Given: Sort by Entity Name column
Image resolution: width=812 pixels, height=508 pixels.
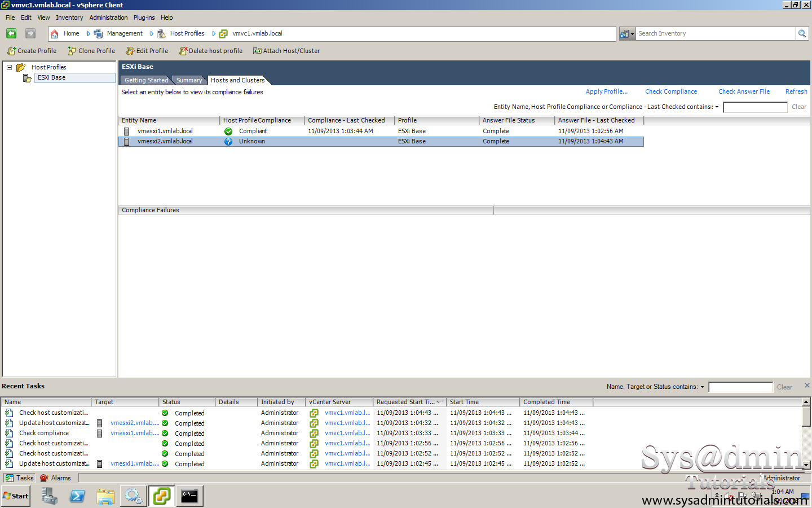Looking at the screenshot, I should [x=169, y=120].
